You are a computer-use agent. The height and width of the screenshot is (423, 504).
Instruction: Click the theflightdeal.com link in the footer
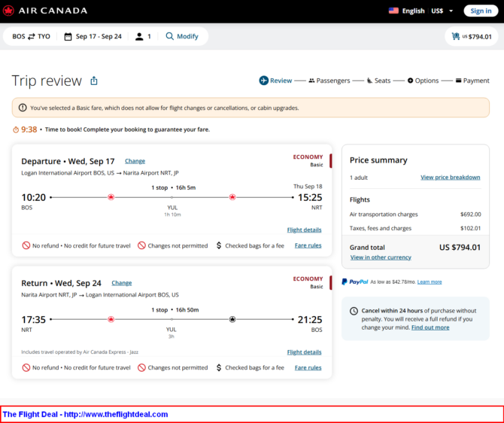[x=116, y=414]
